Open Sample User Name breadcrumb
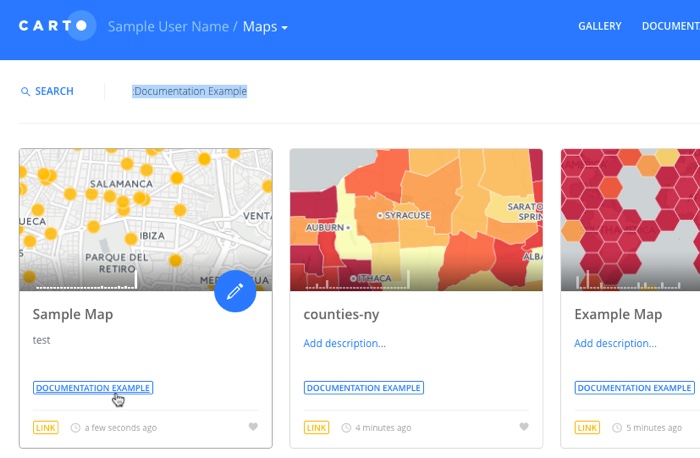 [168, 26]
